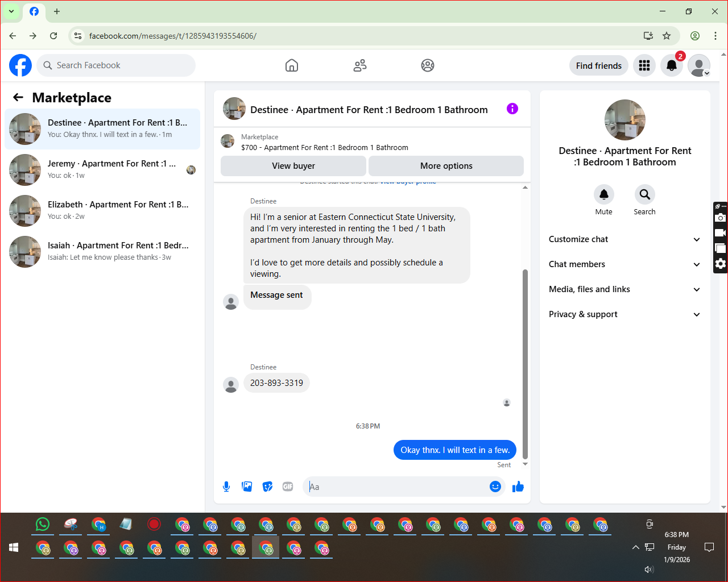Click the overlay video record icon

(x=721, y=233)
